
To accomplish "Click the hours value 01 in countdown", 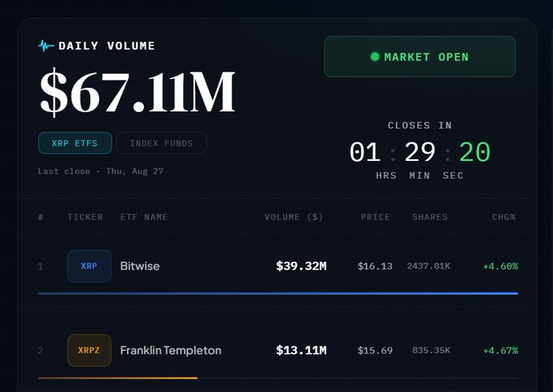I will point(365,152).
